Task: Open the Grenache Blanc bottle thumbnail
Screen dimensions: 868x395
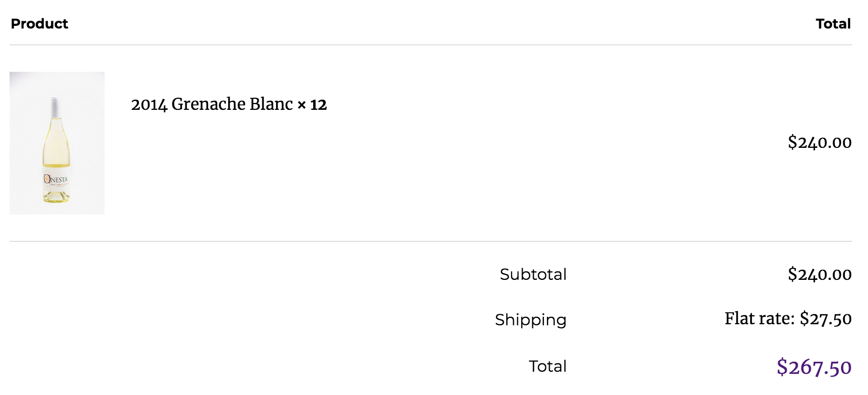Action: [57, 143]
